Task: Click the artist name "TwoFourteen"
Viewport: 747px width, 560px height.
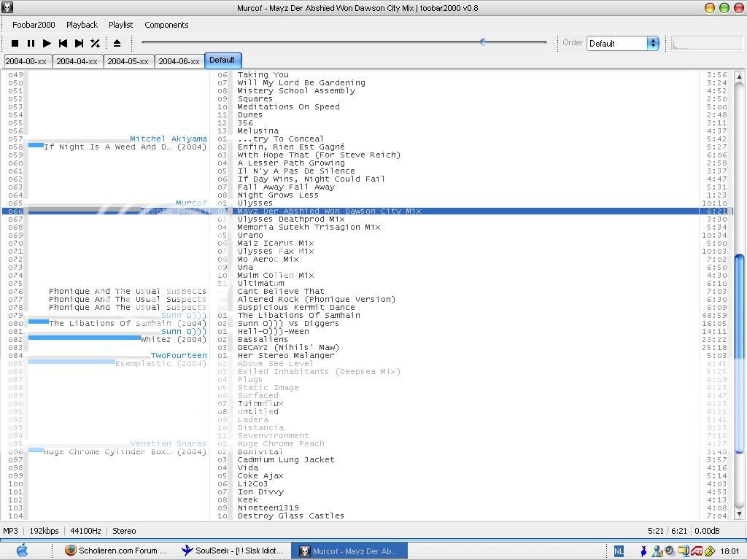Action: pos(179,356)
